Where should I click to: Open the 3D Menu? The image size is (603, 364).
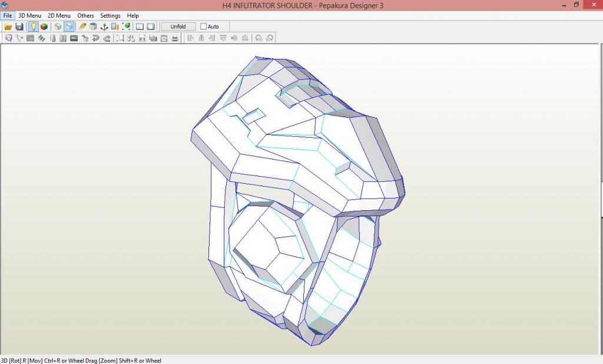pos(29,15)
